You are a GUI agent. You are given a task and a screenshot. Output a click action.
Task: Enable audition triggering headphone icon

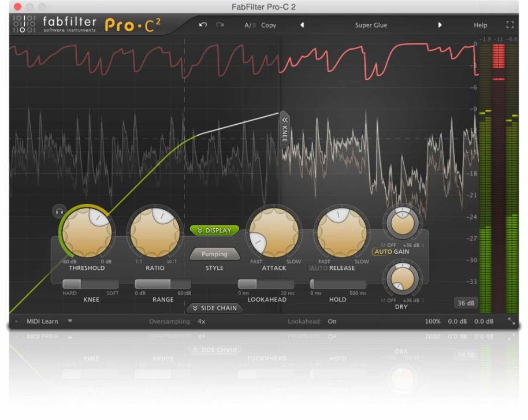pos(60,211)
